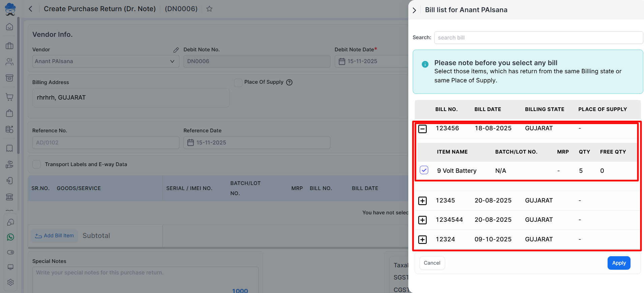The width and height of the screenshot is (644, 293).
Task: Click the search bill input field
Action: click(x=538, y=38)
